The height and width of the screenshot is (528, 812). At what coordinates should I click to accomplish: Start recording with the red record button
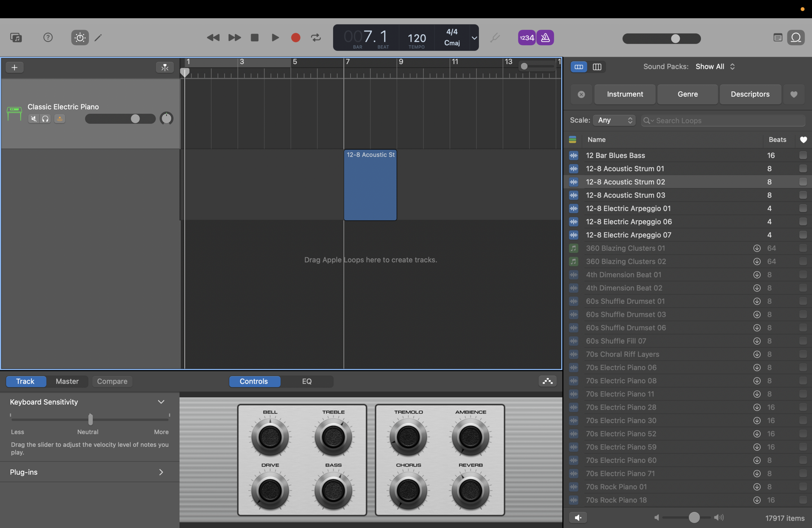[x=295, y=37]
